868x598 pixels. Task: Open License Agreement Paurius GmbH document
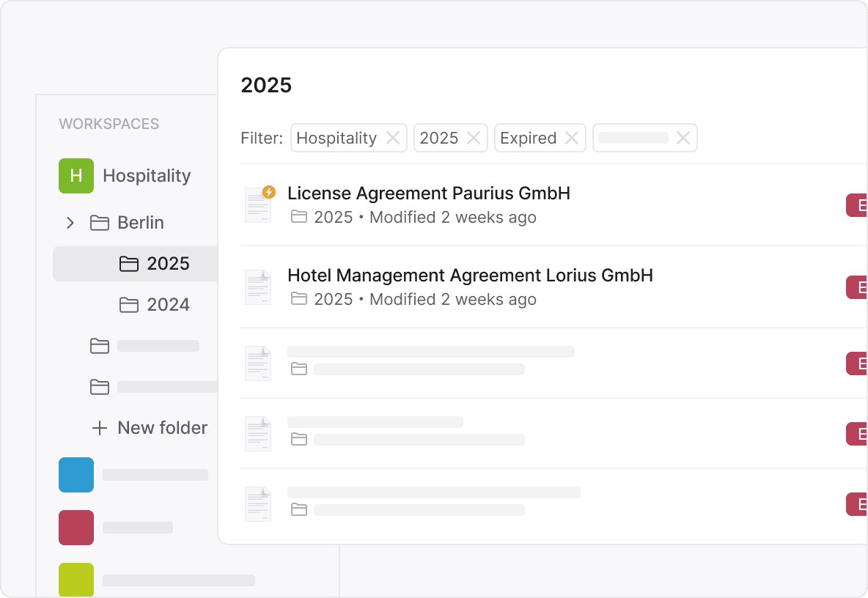[x=428, y=193]
